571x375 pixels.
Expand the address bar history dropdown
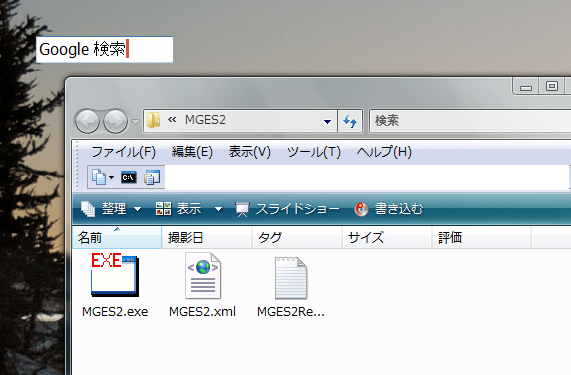(327, 122)
